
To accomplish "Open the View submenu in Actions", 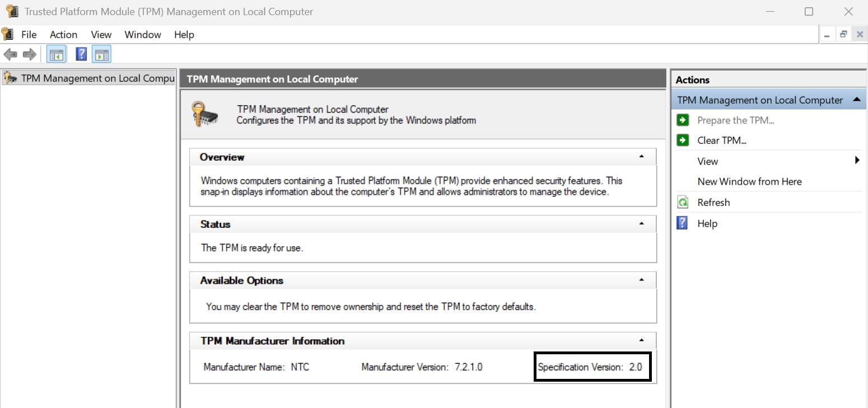I will point(708,161).
